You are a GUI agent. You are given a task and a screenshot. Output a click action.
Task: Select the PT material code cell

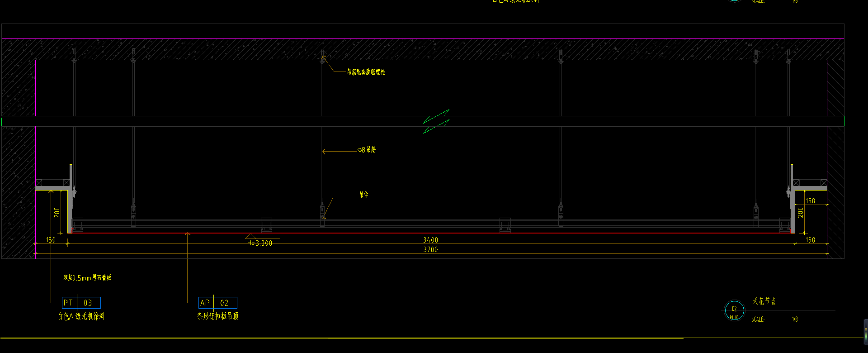coord(70,303)
